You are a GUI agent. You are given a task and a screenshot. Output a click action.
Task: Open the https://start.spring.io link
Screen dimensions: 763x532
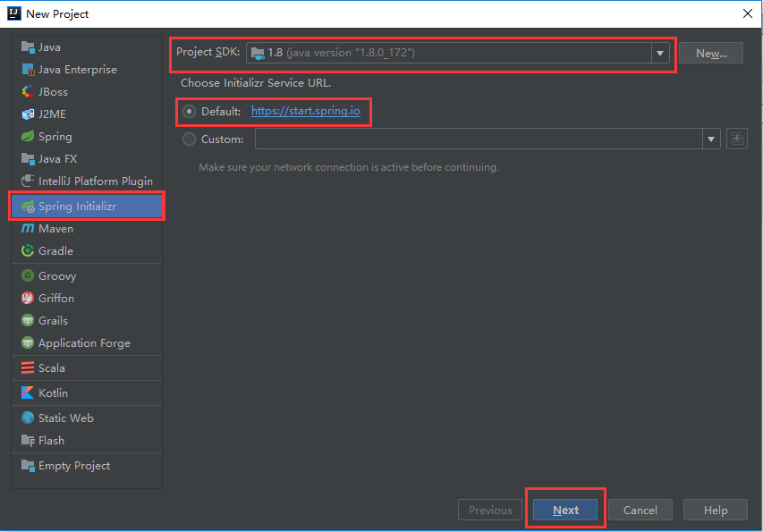[x=306, y=111]
